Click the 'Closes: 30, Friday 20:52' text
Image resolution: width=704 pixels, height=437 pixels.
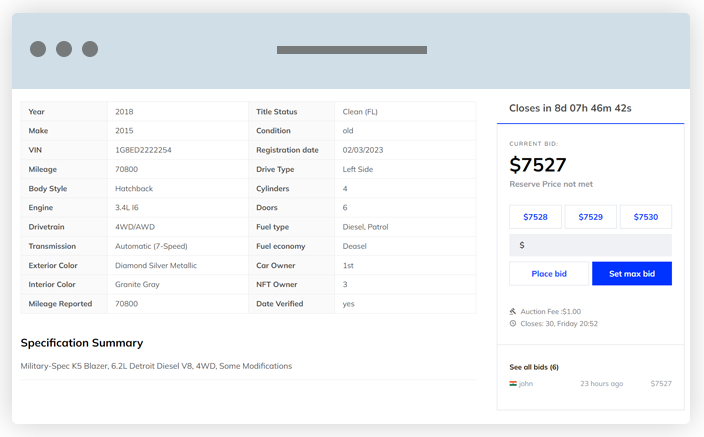[x=559, y=323]
